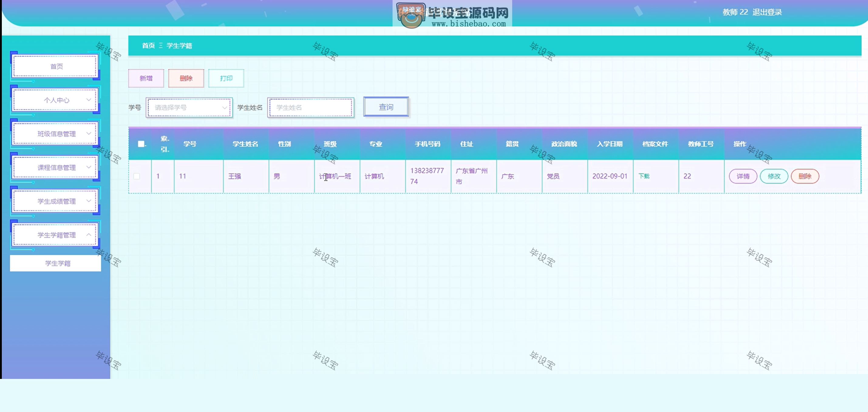Expand the 个人中心 sidebar menu

[55, 100]
